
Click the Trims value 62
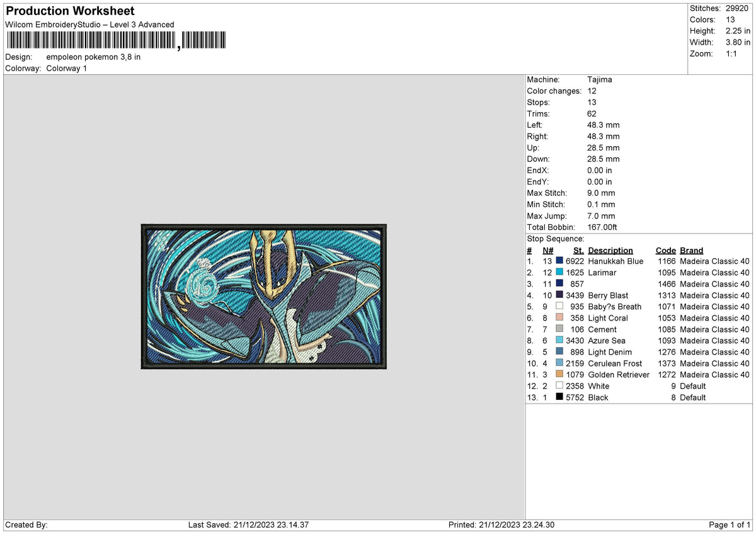[x=592, y=113]
